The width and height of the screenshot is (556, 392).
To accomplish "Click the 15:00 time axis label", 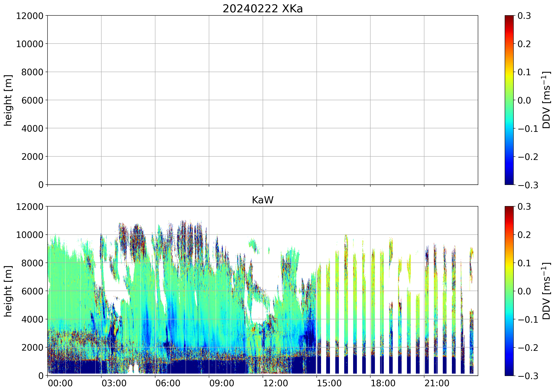I will click(x=329, y=383).
